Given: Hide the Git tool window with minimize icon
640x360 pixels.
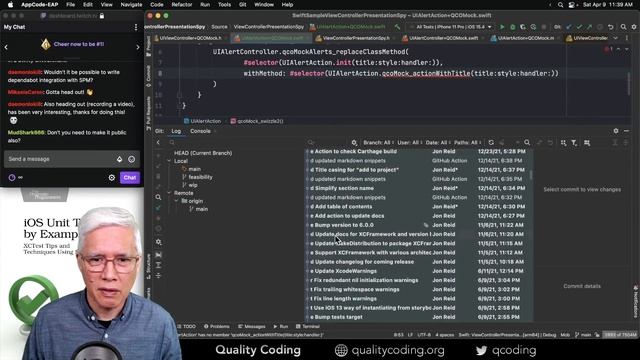Looking at the screenshot, I should click(x=627, y=131).
